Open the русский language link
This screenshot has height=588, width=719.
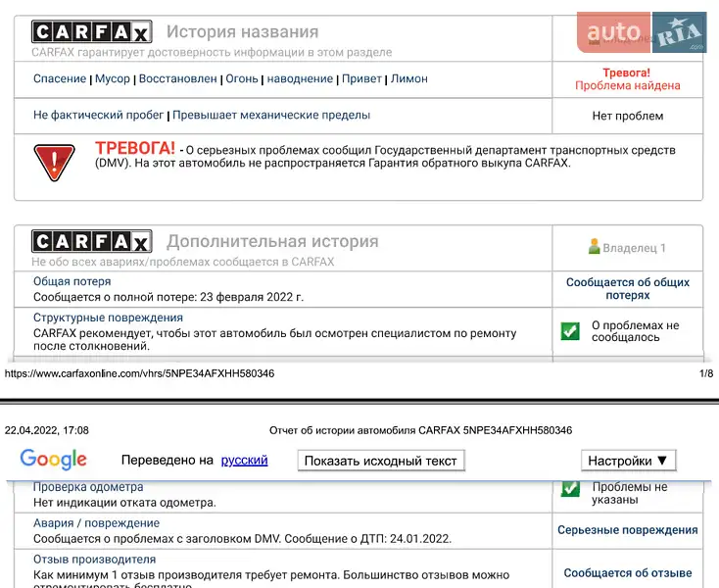pyautogui.click(x=244, y=460)
